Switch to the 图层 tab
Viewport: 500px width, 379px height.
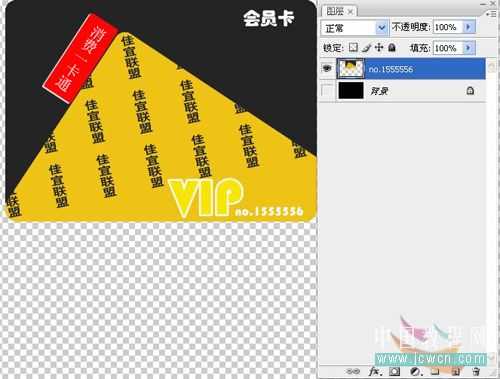[335, 11]
